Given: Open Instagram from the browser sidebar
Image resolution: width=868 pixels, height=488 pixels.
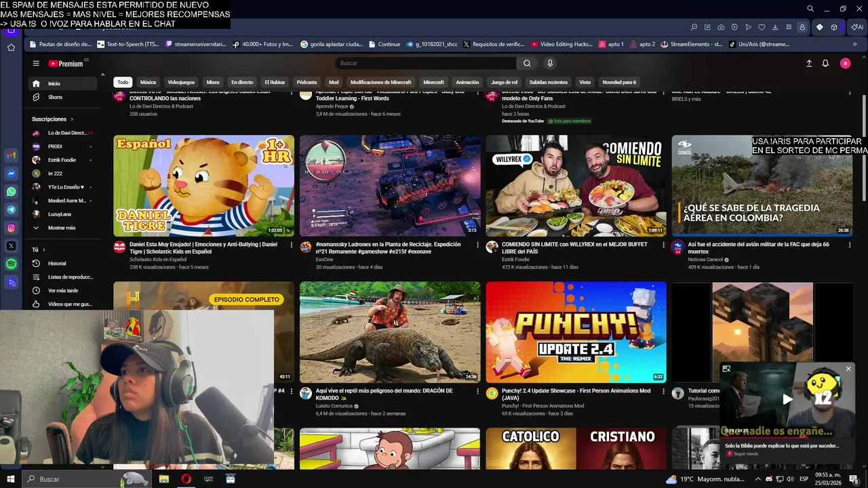Looking at the screenshot, I should click(12, 228).
